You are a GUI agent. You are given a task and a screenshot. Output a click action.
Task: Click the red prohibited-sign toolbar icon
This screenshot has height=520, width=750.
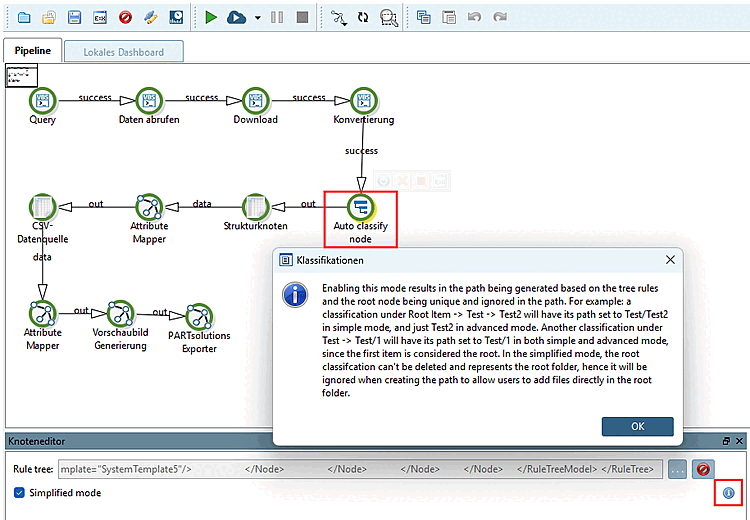125,18
